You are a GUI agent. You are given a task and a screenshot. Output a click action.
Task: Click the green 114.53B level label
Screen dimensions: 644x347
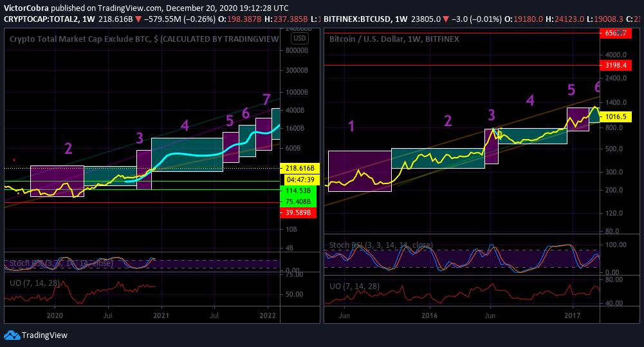click(298, 191)
